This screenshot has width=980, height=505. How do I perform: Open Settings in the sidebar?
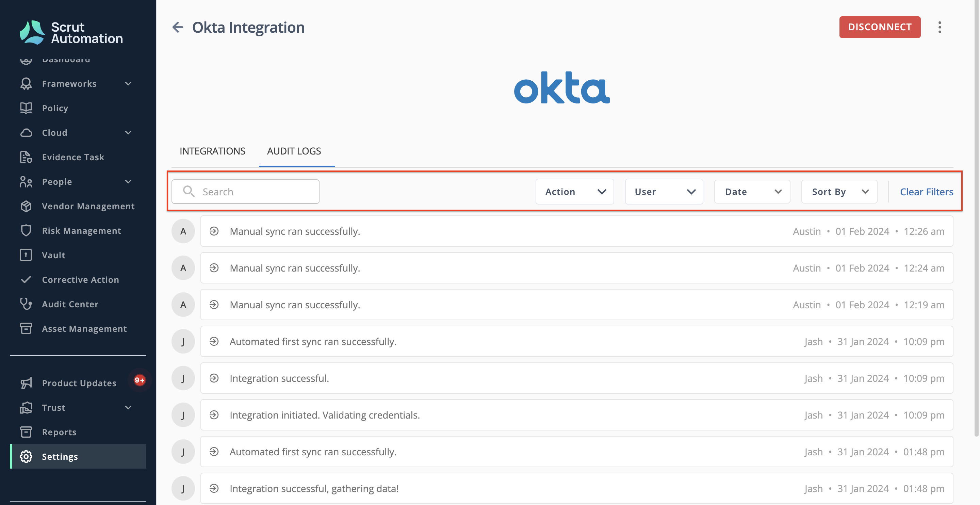click(78, 457)
